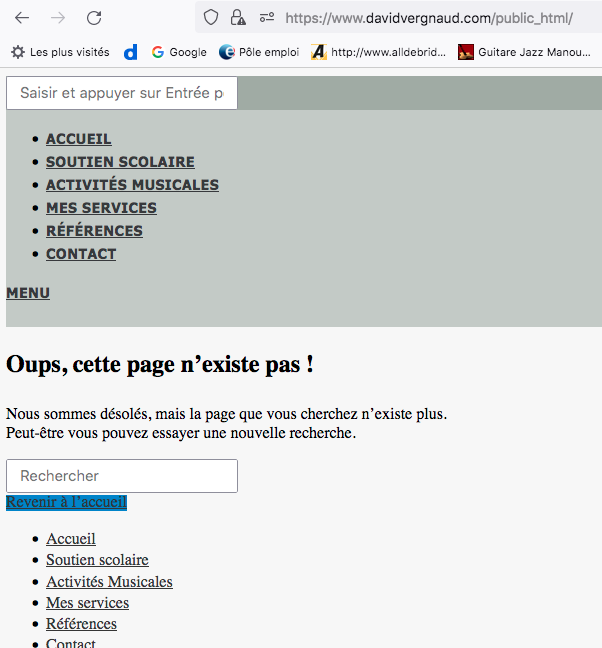Viewport: 602px width, 648px height.
Task: Click the browser back arrow
Action: click(22, 18)
